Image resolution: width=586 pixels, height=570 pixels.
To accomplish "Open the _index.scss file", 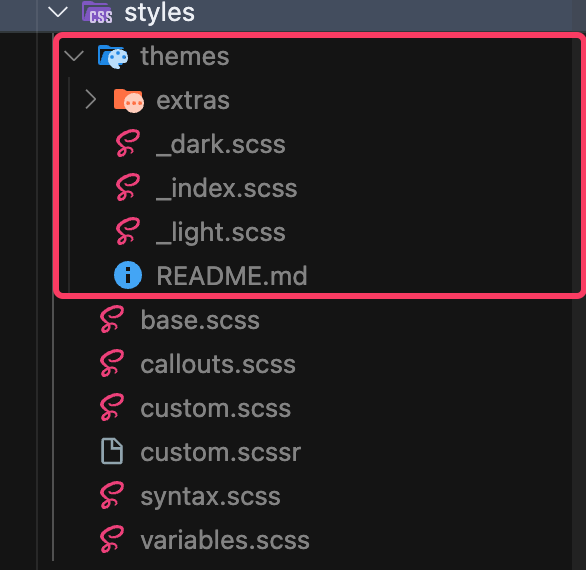I will tap(226, 188).
